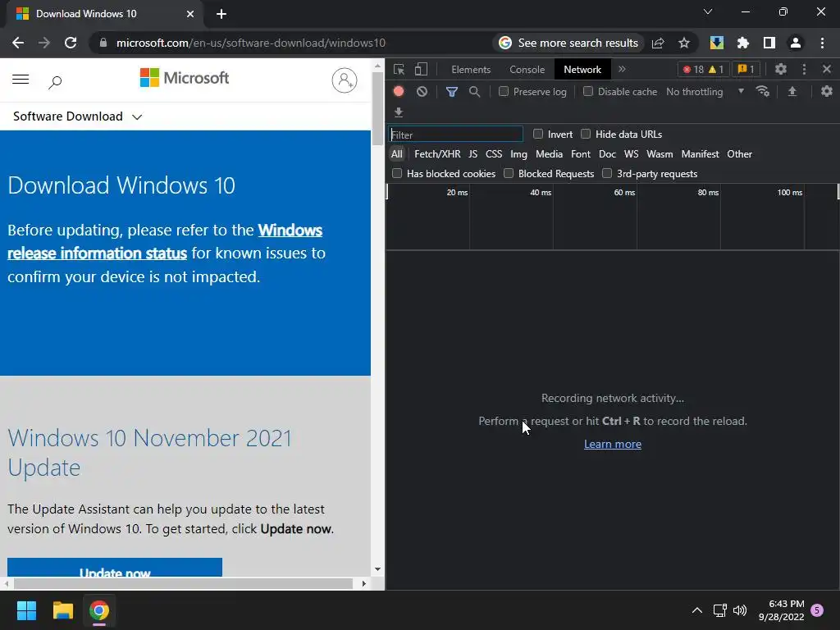This screenshot has height=630, width=840.
Task: Open Chrome extensions puzzle icon
Action: tap(743, 43)
